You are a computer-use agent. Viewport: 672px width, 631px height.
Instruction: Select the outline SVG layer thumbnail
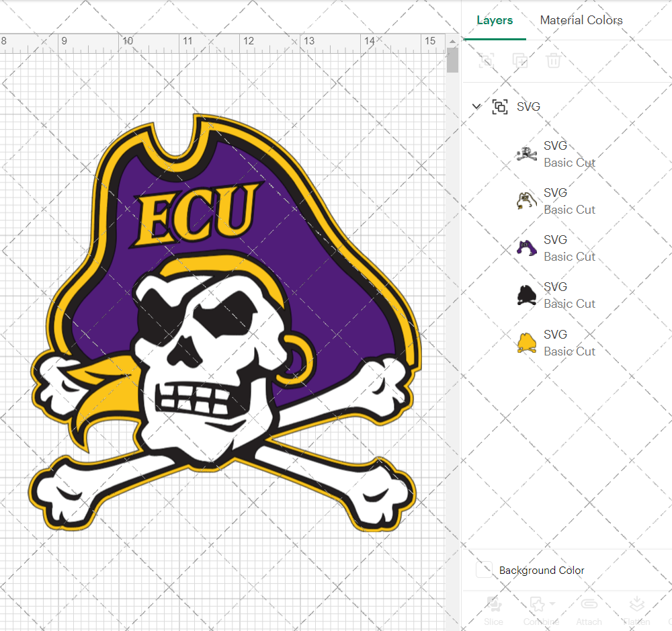click(x=527, y=201)
